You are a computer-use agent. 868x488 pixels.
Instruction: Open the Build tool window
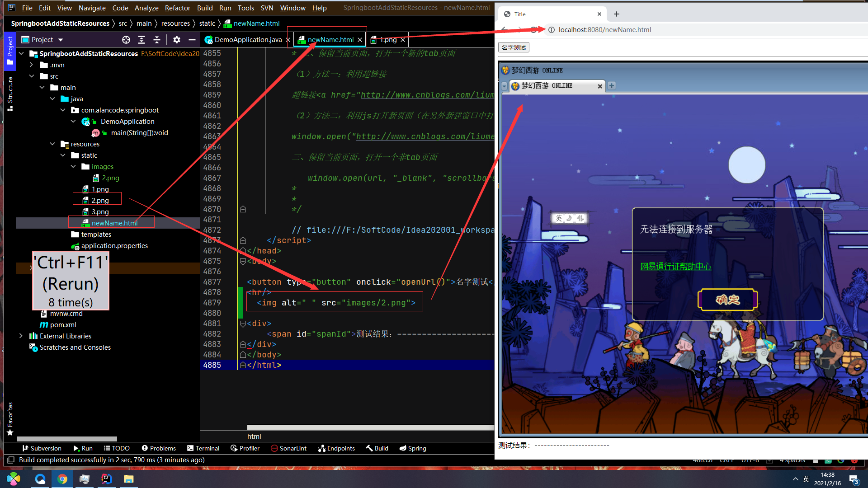[x=377, y=448]
